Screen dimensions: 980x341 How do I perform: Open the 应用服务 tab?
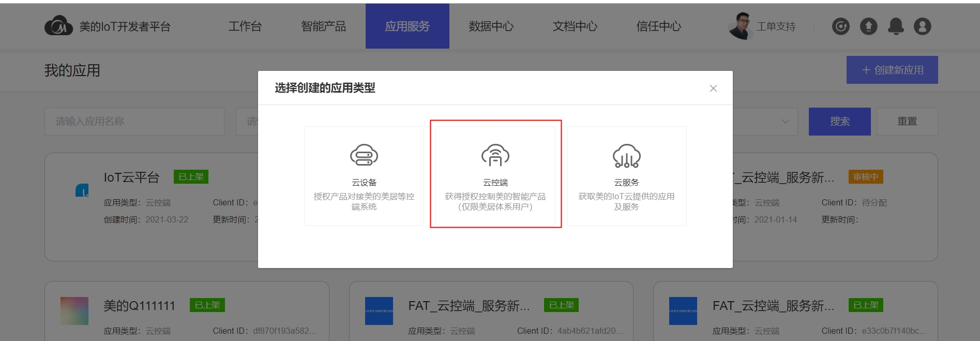coord(408,26)
